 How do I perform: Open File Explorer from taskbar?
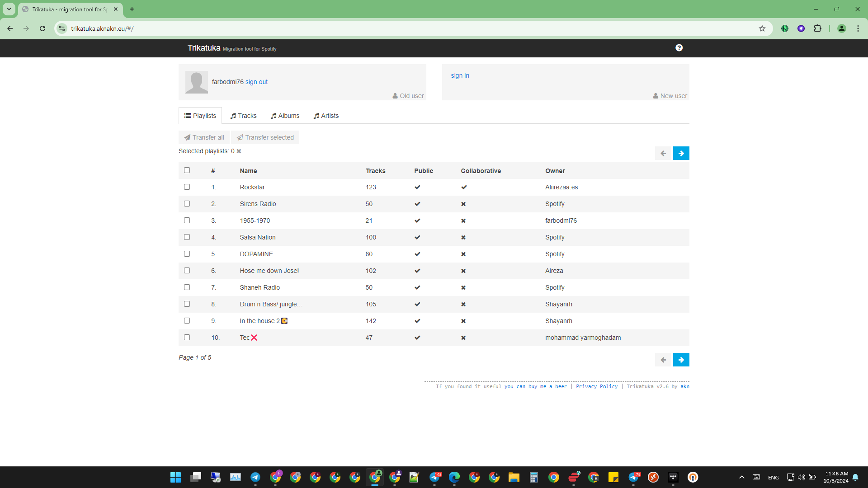(514, 477)
